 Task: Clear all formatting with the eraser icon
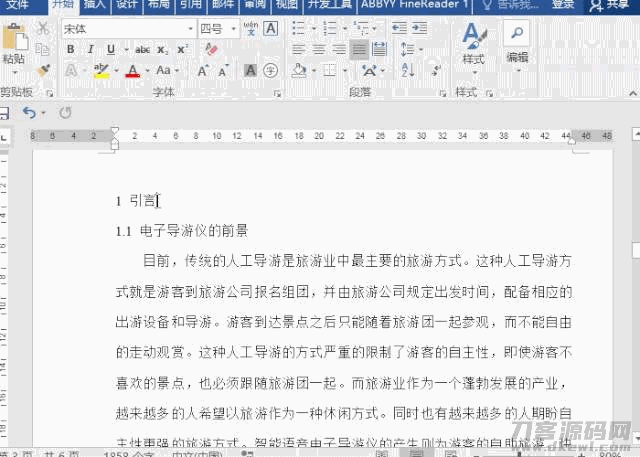(x=211, y=49)
